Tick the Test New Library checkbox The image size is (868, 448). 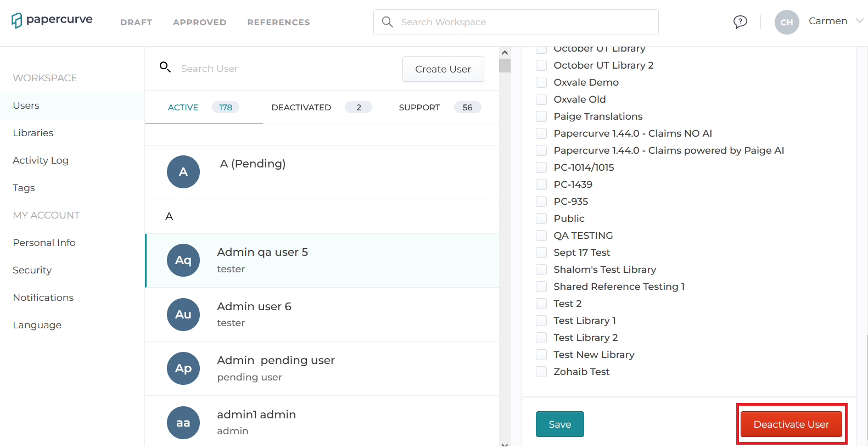pos(541,355)
